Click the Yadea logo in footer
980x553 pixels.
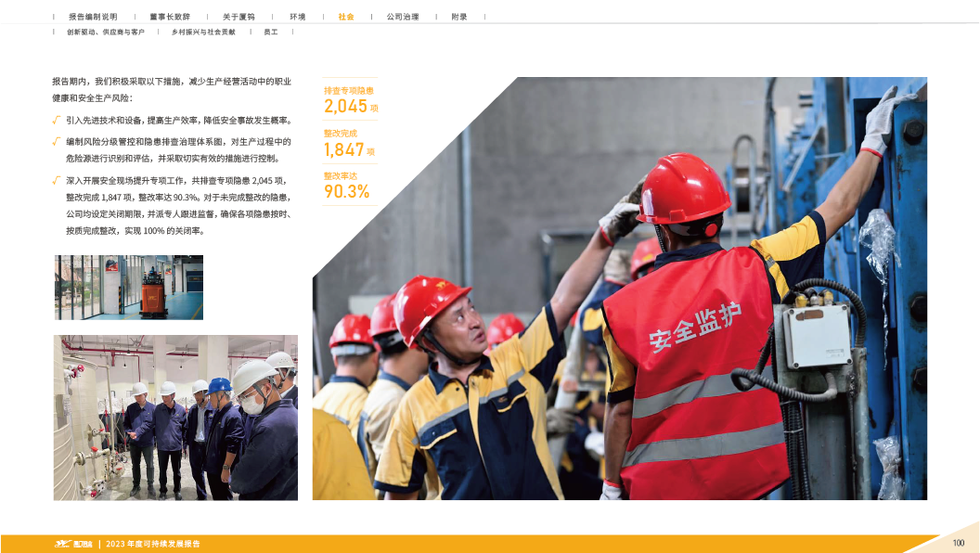71,544
